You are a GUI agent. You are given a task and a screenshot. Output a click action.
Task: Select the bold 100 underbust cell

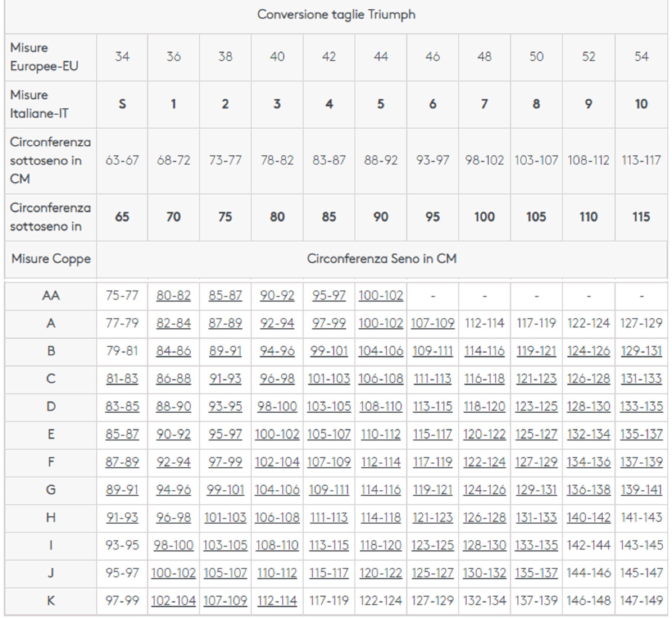point(484,217)
